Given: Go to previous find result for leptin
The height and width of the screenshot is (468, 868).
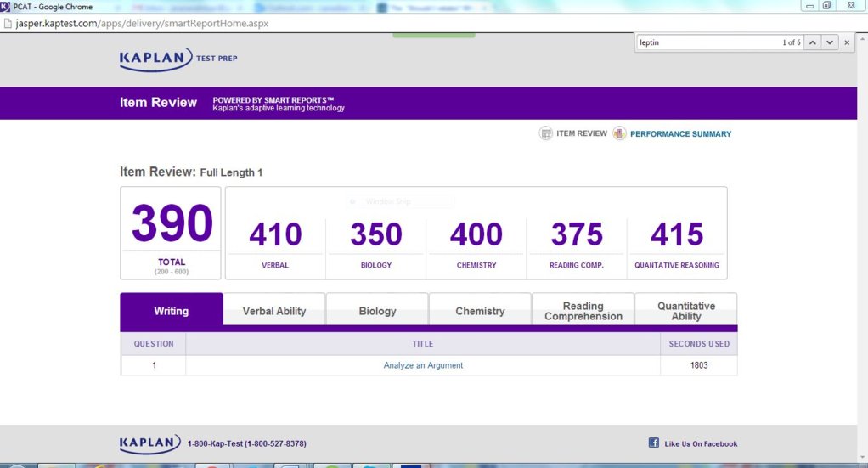Looking at the screenshot, I should click(x=813, y=42).
